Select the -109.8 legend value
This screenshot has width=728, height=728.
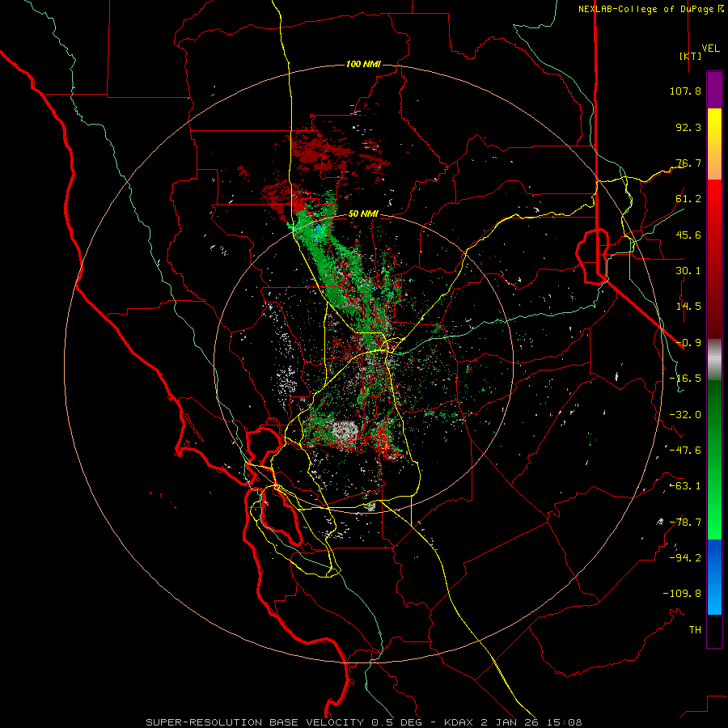(682, 594)
